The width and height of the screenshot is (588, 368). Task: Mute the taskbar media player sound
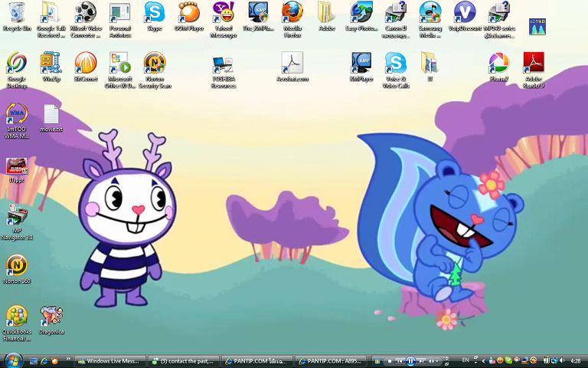point(432,361)
